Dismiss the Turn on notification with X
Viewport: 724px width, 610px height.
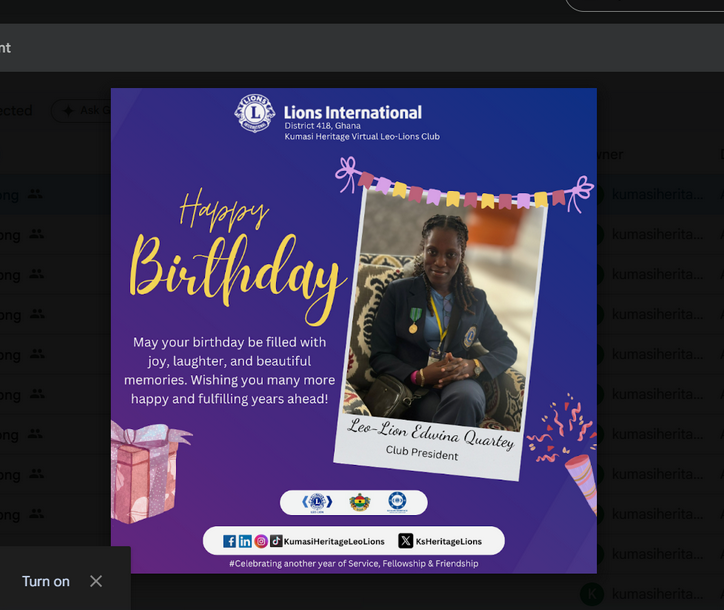coord(96,581)
